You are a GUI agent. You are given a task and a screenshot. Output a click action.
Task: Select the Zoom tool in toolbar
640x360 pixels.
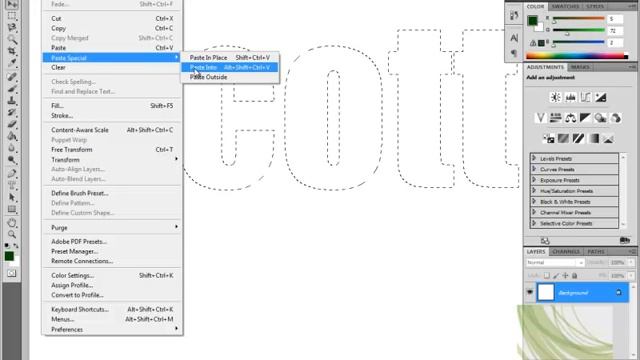(12, 235)
